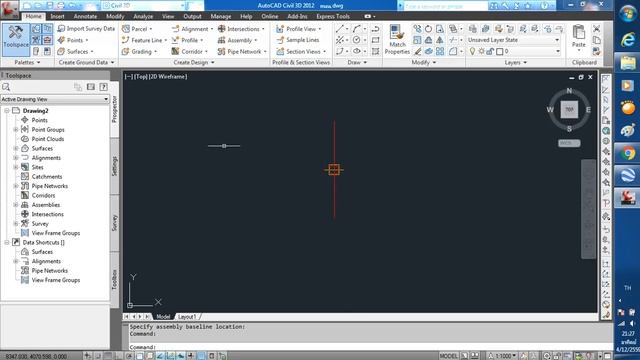This screenshot has height=360, width=640.
Task: Open the Express Tools ribbon tab
Action: [x=333, y=16]
